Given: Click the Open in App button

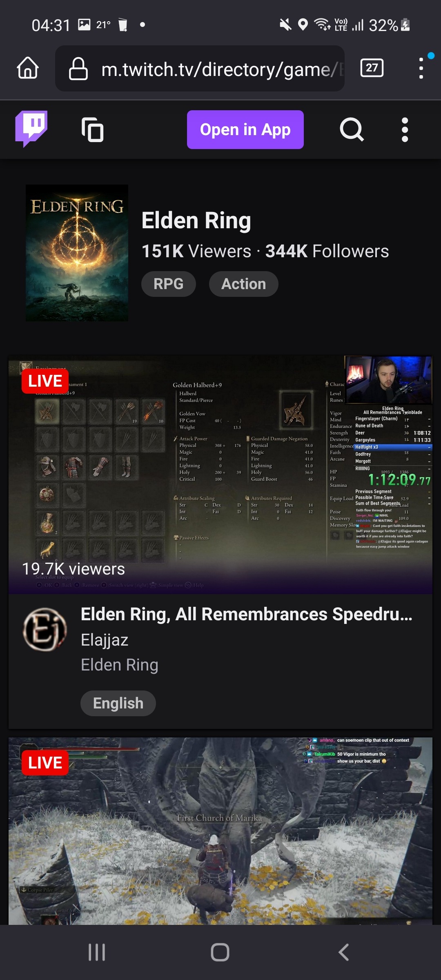Looking at the screenshot, I should [x=245, y=129].
